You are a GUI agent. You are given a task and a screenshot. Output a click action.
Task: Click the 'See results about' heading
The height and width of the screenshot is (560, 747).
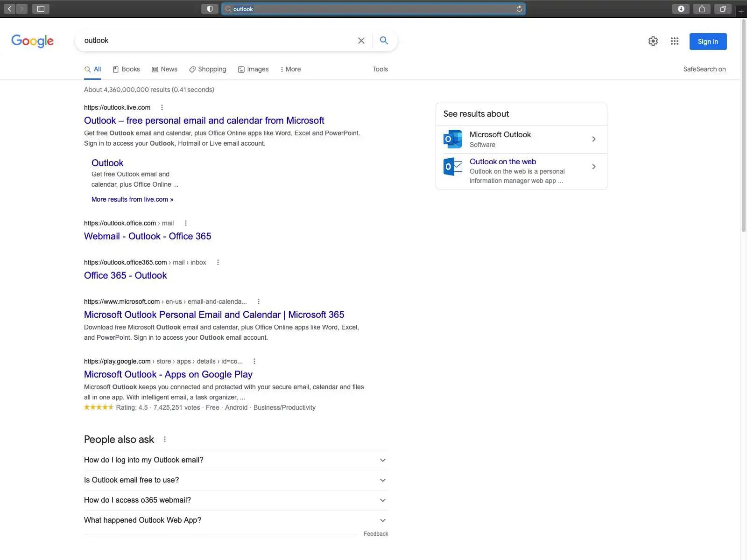476,114
